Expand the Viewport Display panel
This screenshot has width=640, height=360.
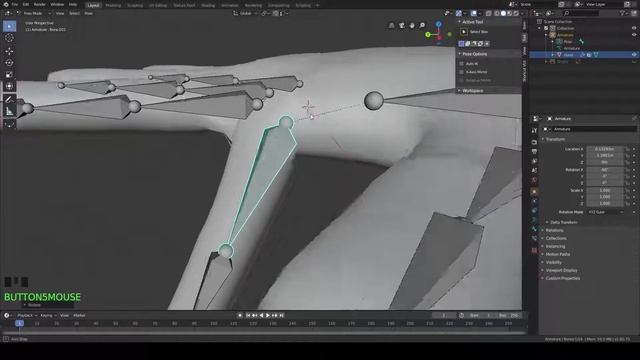pos(561,270)
